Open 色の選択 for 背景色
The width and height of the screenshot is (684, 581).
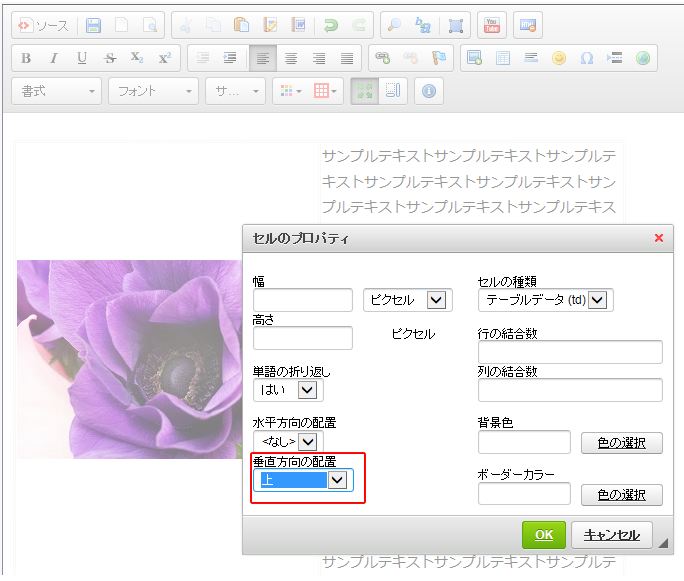tap(621, 443)
